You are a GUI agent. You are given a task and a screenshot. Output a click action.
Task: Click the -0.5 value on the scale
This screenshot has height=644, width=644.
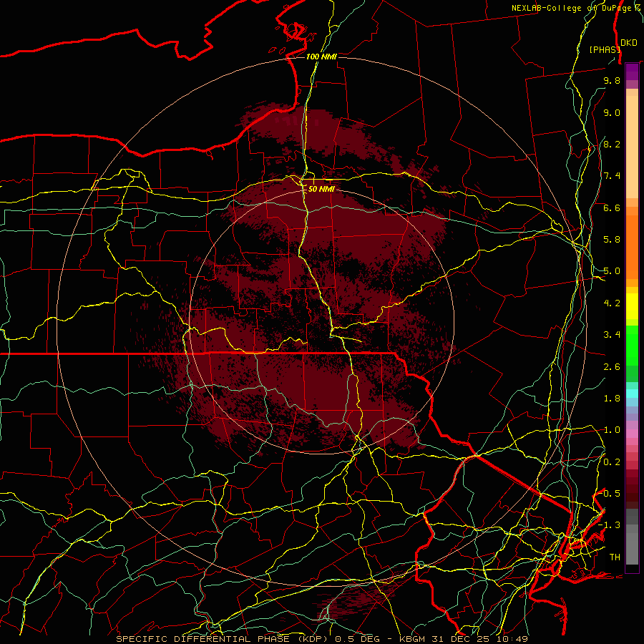[610, 494]
